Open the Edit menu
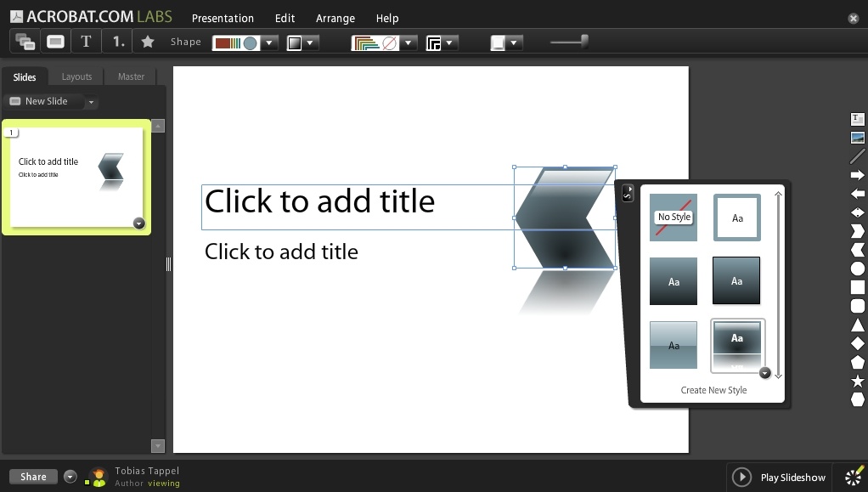The width and height of the screenshot is (868, 492). [285, 19]
